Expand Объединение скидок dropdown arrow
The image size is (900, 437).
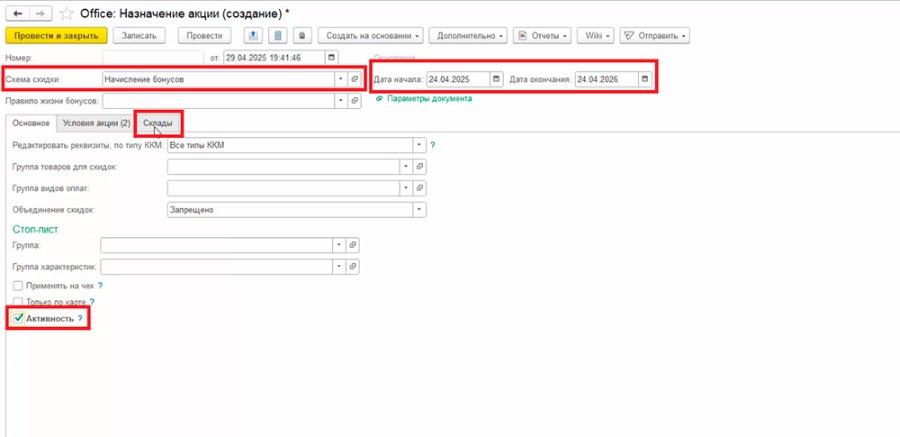[x=420, y=210]
